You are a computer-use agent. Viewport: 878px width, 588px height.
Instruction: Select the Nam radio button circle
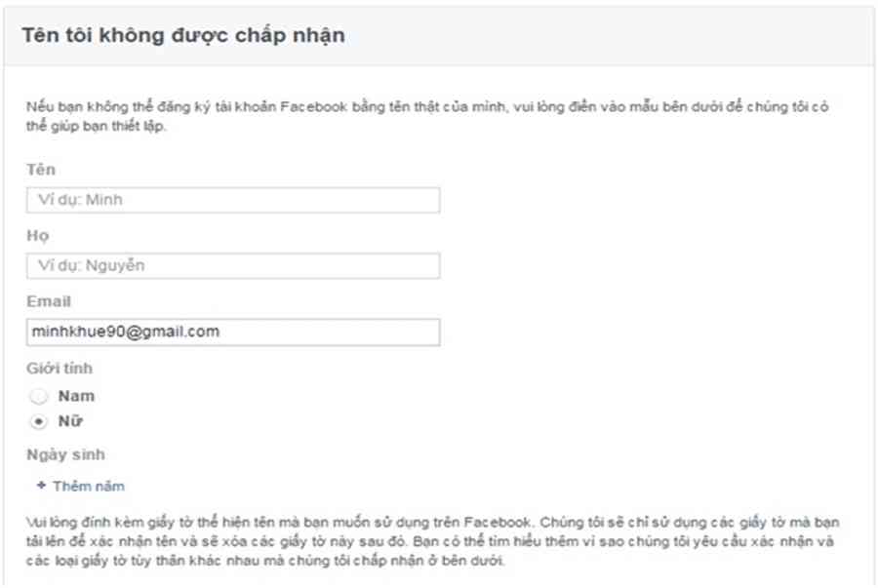[38, 397]
